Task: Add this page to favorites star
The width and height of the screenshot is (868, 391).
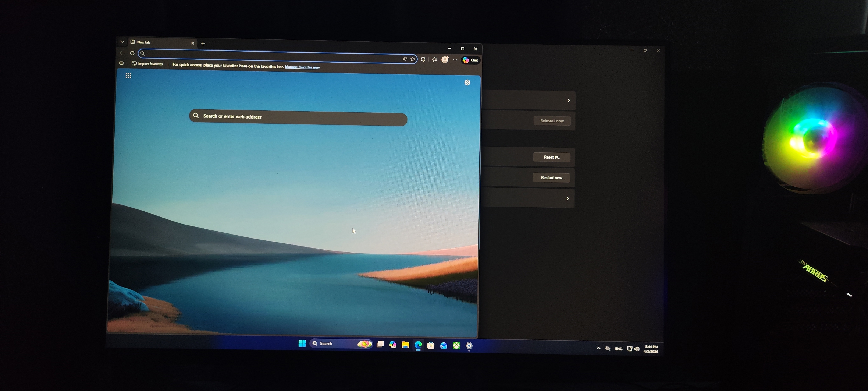Action: (x=412, y=59)
